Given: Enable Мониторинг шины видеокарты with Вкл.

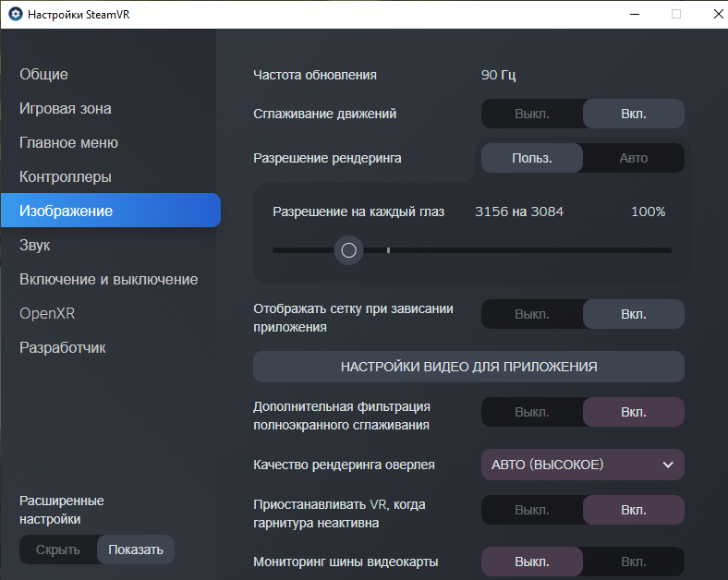Looking at the screenshot, I should pos(633,562).
